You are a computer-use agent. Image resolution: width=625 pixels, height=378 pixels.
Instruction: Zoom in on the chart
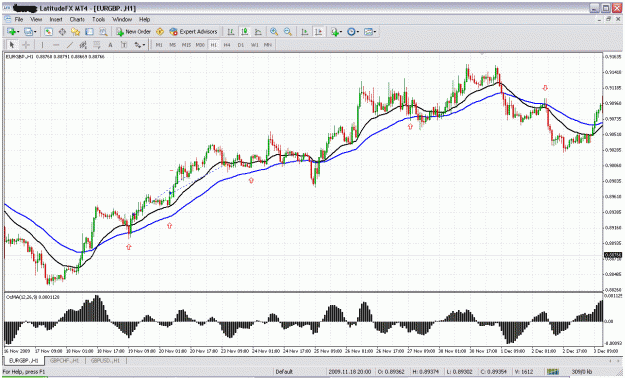pos(274,32)
